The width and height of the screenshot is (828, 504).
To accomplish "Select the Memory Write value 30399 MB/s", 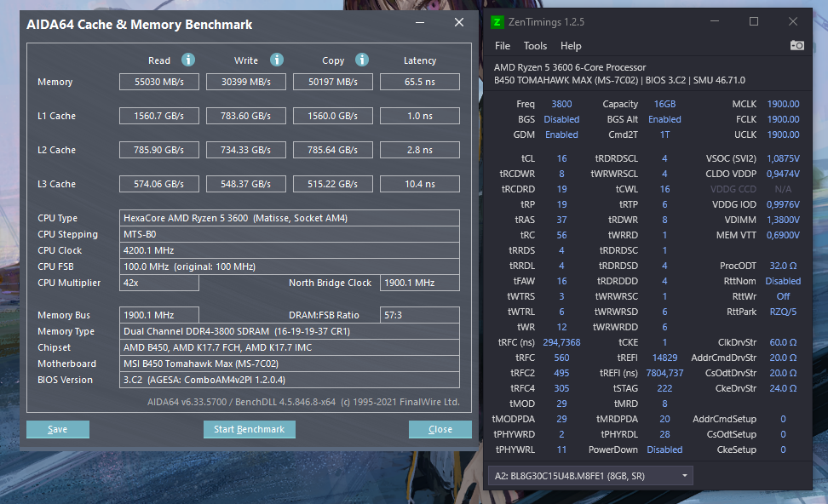I will click(246, 82).
